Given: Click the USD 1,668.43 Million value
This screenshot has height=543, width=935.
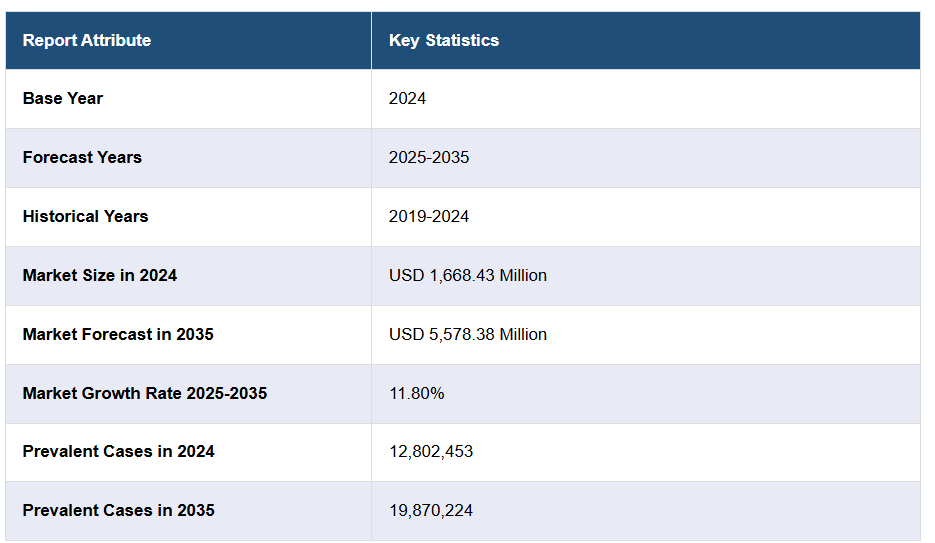Looking at the screenshot, I should [468, 275].
